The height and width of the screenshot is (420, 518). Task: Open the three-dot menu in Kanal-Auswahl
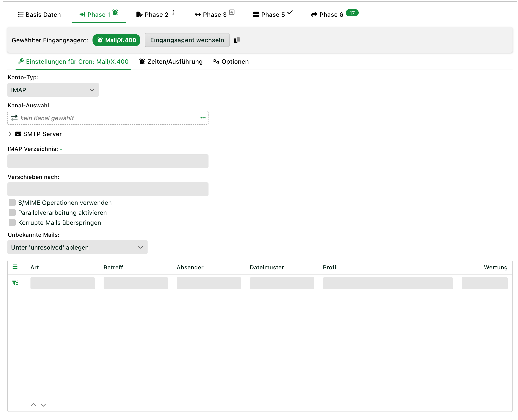click(203, 118)
